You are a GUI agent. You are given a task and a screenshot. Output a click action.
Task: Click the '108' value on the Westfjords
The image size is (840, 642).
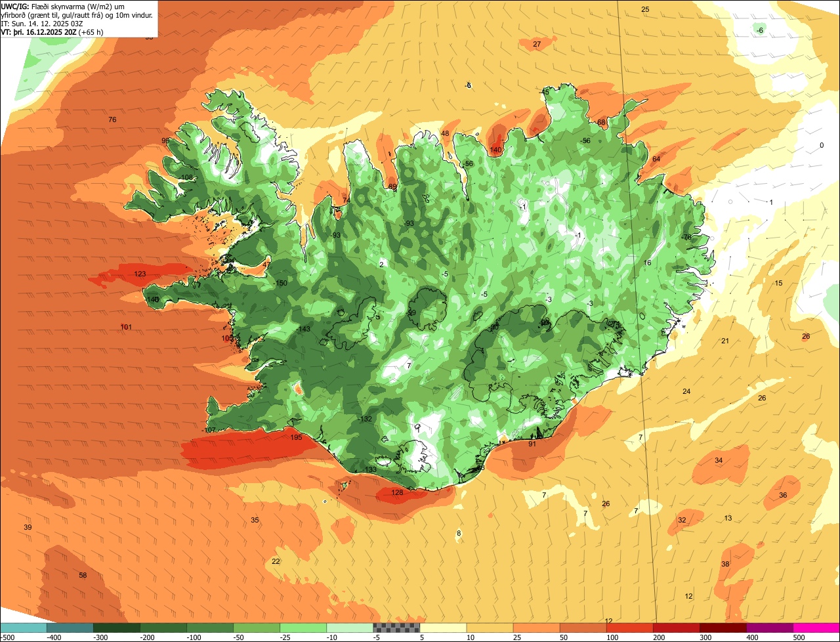(x=188, y=177)
